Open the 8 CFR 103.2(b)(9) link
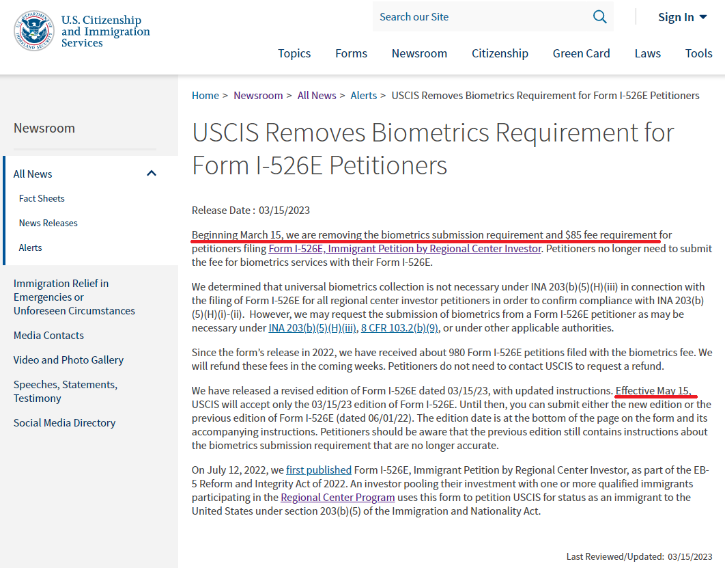Screen dimensions: 725x568 pos(400,328)
